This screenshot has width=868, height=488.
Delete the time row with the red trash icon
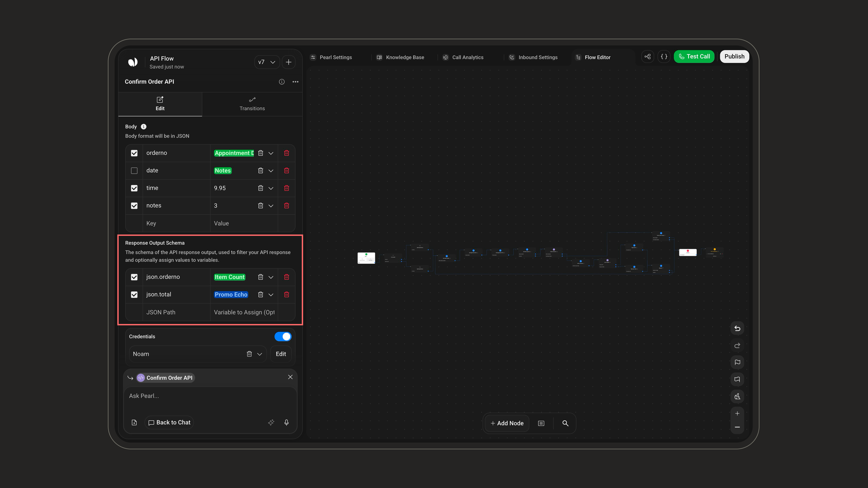pos(286,188)
